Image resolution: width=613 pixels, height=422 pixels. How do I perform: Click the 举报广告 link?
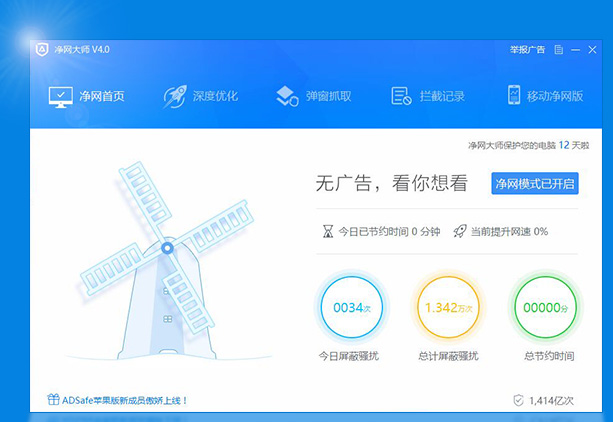527,50
